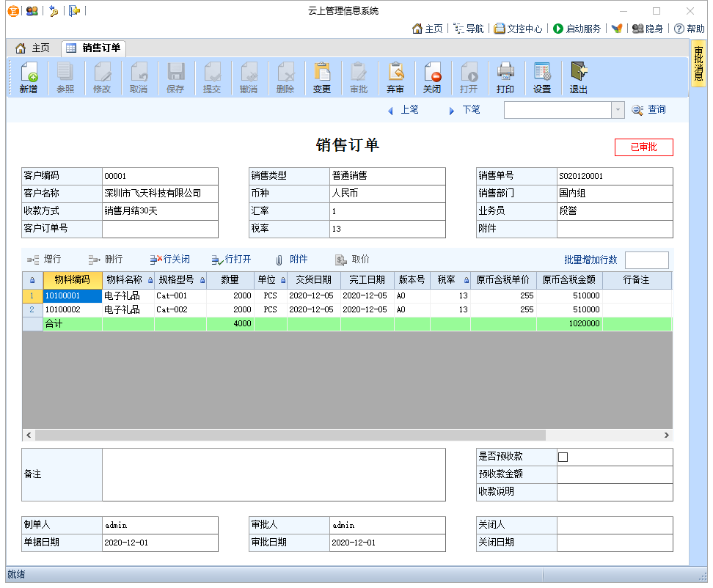713x588 pixels.
Task: Click the horizontal scrollbar right arrow
Action: [x=666, y=435]
